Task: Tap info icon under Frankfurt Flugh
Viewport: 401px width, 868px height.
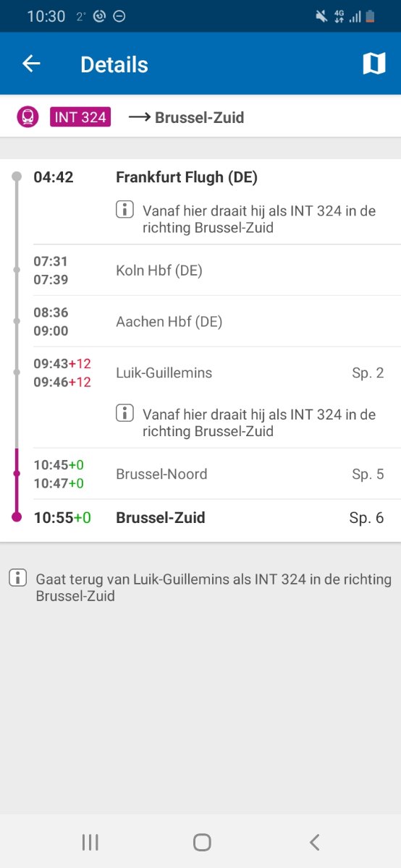Action: 125,210
